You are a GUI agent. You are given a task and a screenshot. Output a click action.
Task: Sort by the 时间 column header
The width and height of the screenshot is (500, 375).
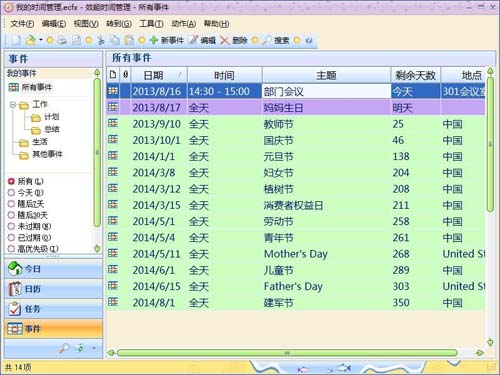pos(225,75)
